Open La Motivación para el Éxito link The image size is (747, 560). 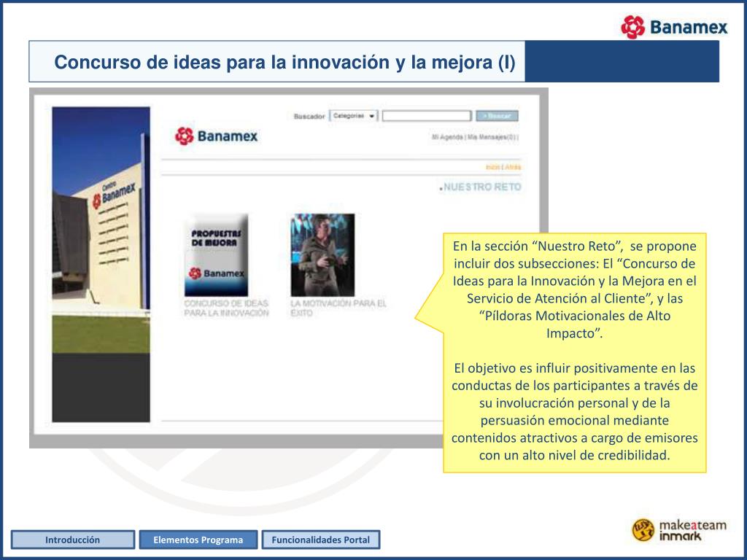click(338, 308)
